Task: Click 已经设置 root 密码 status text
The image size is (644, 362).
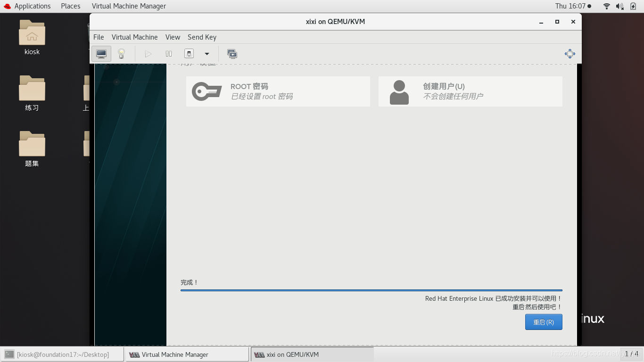Action: (262, 96)
